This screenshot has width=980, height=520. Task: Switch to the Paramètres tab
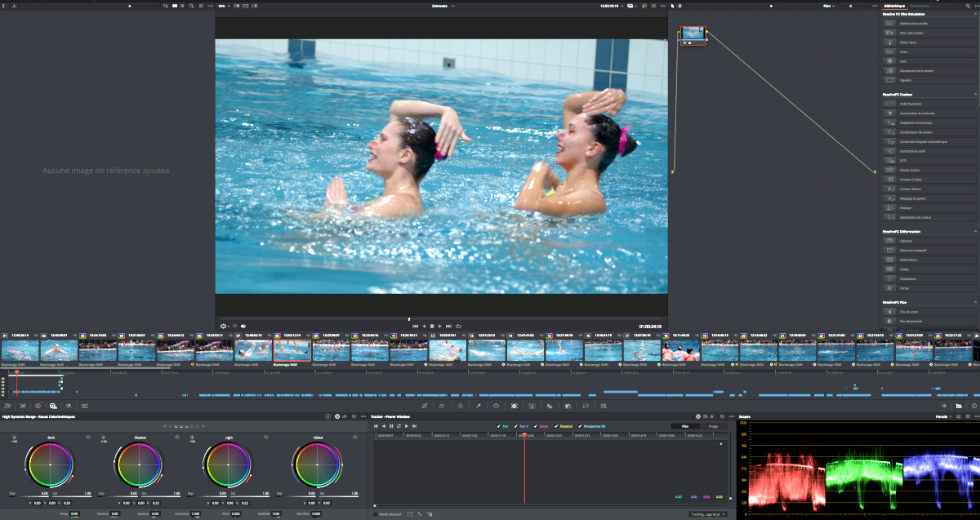coord(920,6)
